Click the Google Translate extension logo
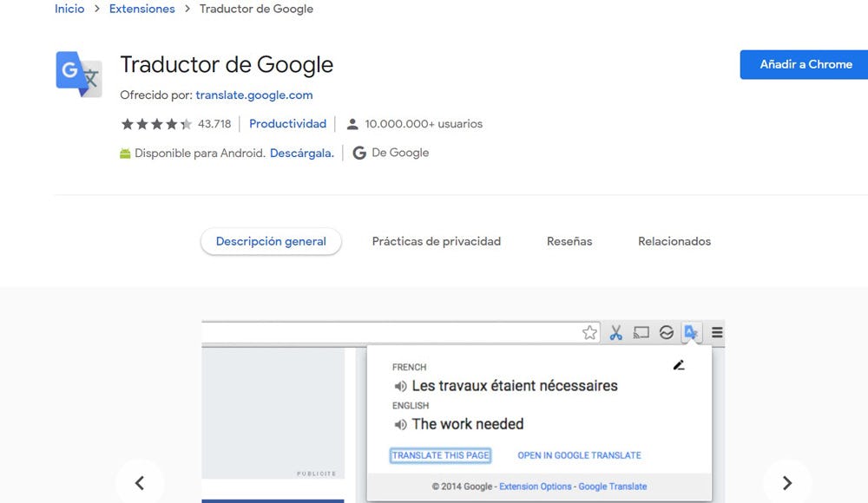The image size is (868, 503). 78,74
